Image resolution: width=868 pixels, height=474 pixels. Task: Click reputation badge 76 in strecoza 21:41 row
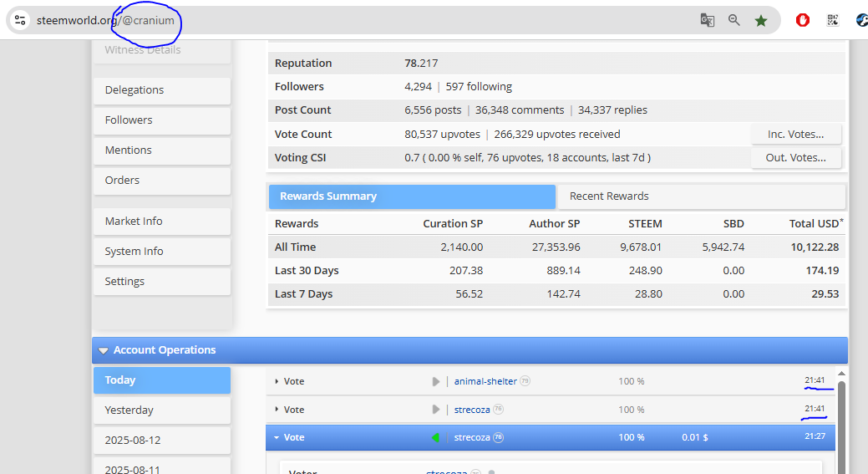(498, 410)
